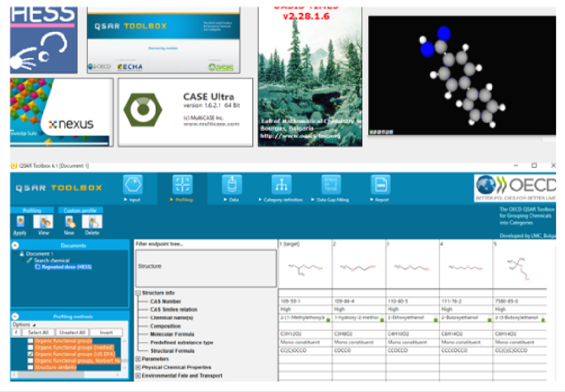Click CAS cell 111-76-2
The height and width of the screenshot is (392, 565).
tap(466, 302)
